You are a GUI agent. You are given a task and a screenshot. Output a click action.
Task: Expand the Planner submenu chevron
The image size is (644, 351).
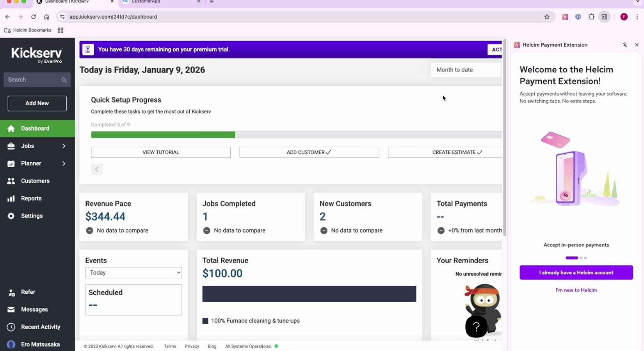64,163
